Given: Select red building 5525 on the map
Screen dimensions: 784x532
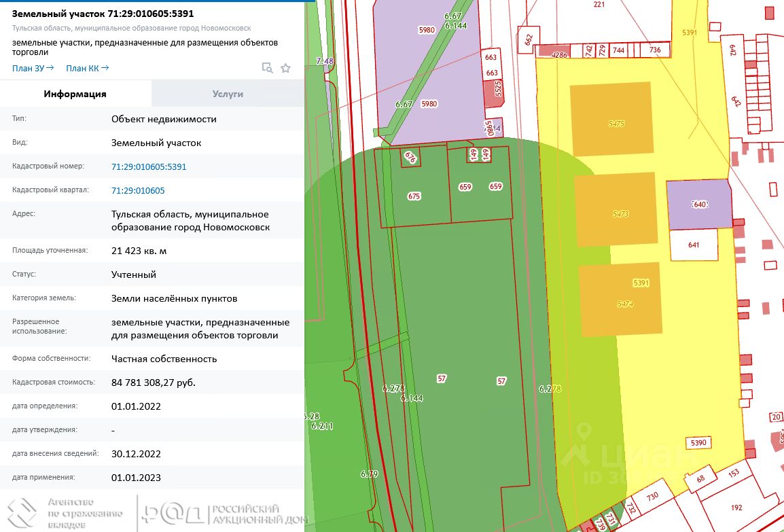Looking at the screenshot, I should point(495,94).
